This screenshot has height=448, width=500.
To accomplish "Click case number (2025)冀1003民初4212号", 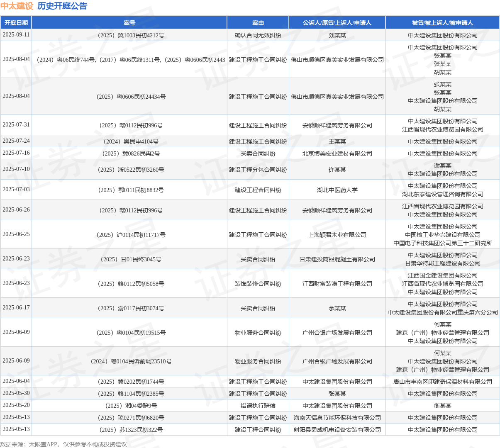I will (x=129, y=35).
